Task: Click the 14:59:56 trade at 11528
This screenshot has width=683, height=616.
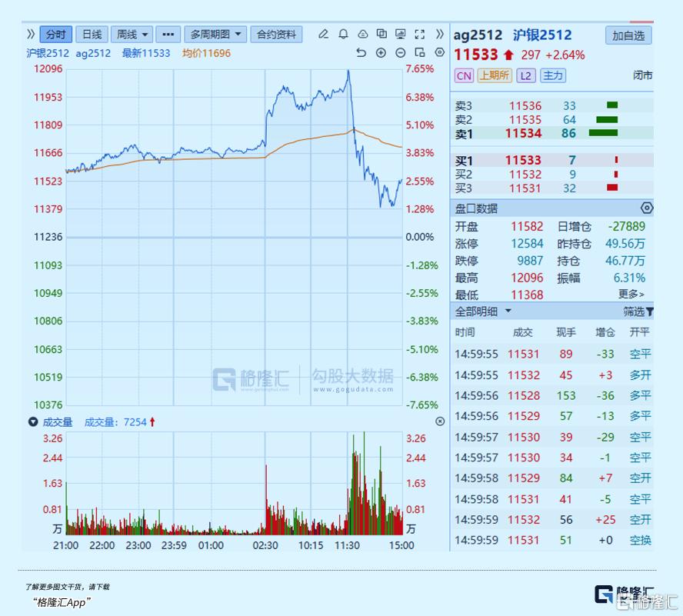Action: pyautogui.click(x=552, y=395)
